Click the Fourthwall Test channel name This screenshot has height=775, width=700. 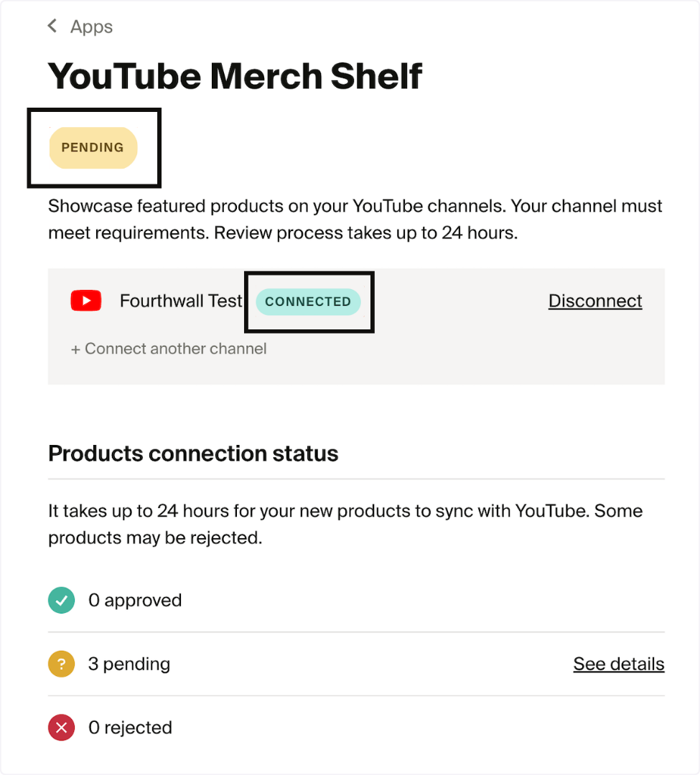180,301
